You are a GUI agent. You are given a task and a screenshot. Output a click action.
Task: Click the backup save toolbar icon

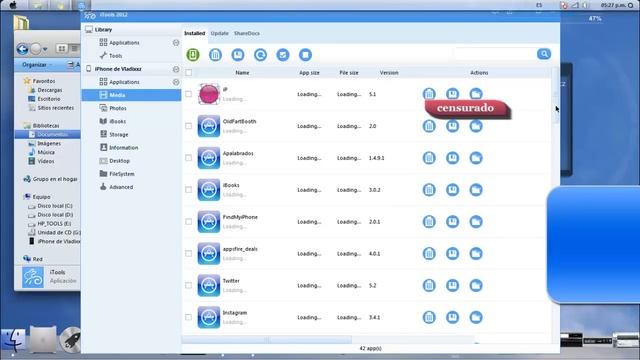pyautogui.click(x=238, y=54)
